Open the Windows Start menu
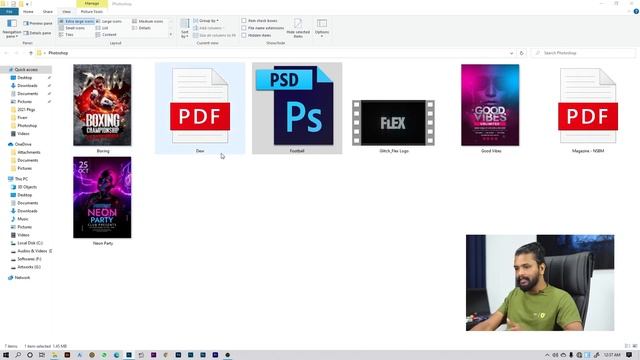 point(6,355)
